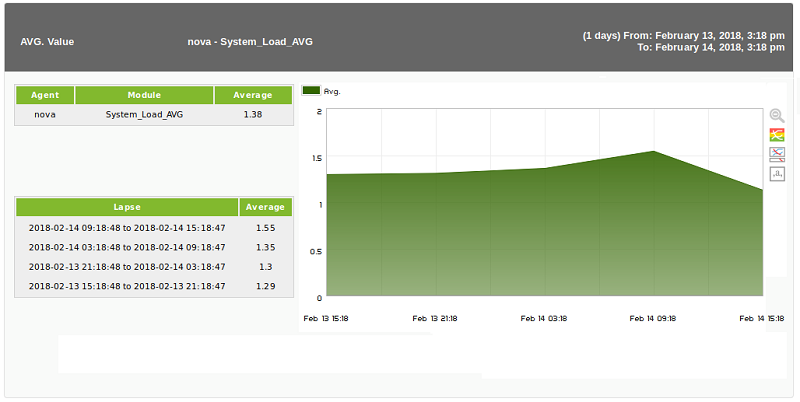
Task: Click the 1.35 average value
Action: coord(265,247)
